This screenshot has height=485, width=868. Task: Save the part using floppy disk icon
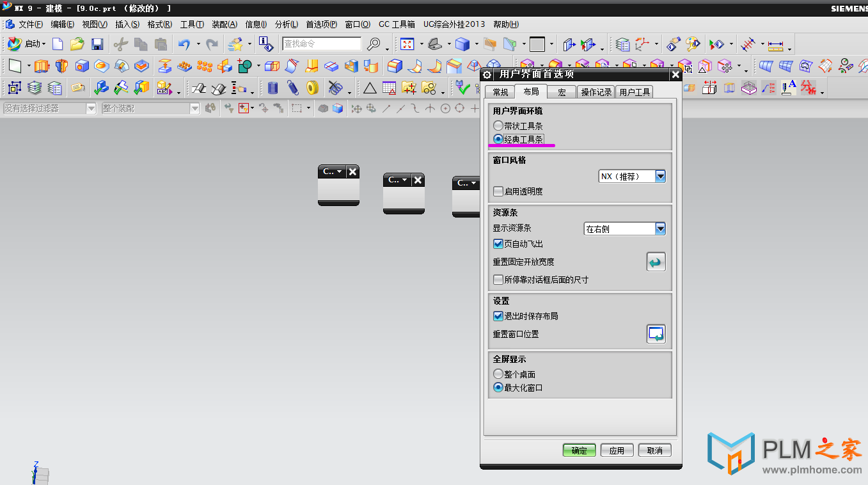coord(97,44)
